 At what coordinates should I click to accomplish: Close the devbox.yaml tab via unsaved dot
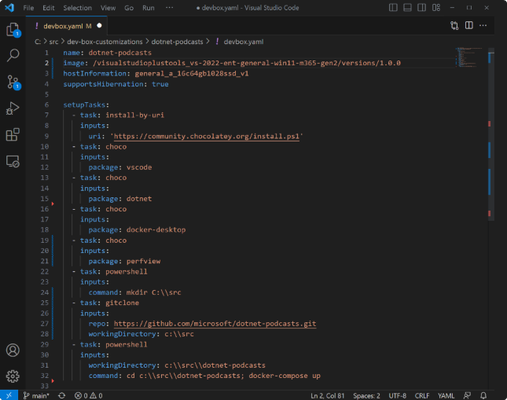pos(99,26)
